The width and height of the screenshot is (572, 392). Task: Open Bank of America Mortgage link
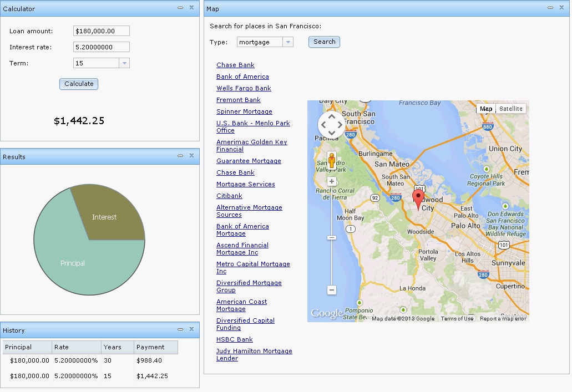coord(242,230)
